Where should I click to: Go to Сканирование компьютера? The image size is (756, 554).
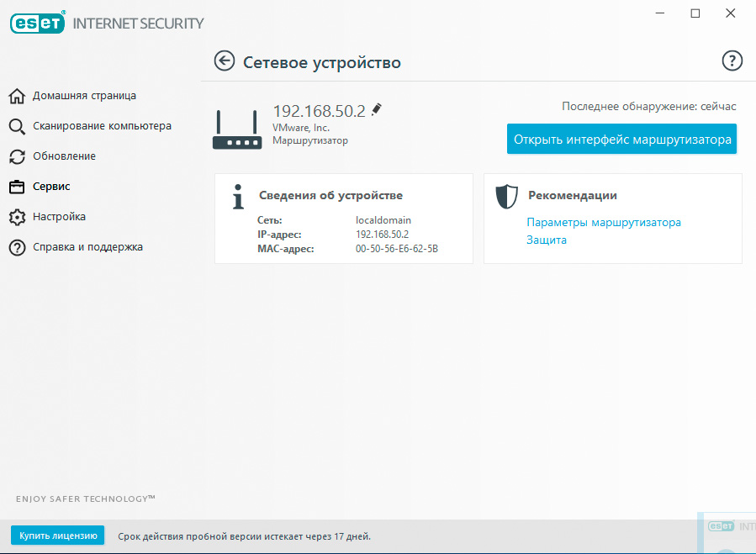(x=103, y=126)
